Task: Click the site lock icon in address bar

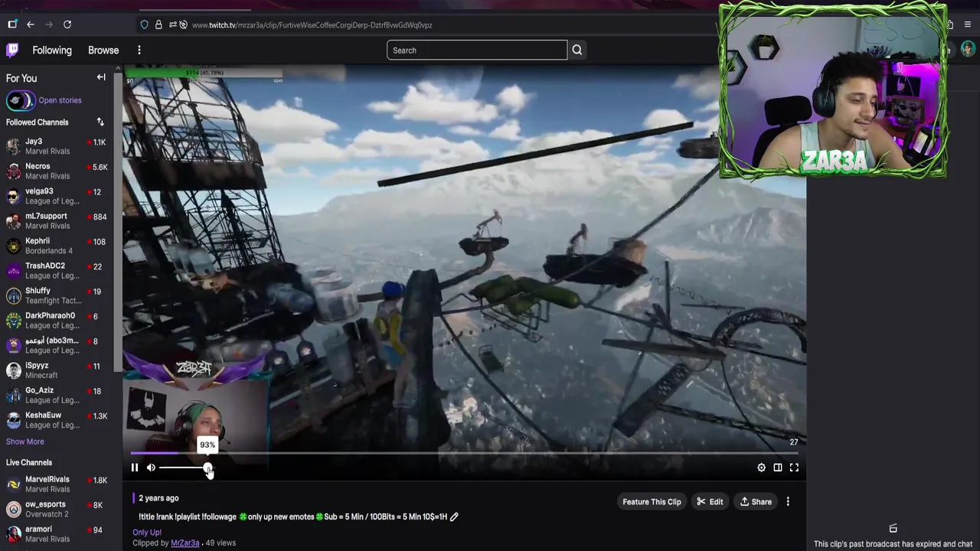Action: (x=158, y=24)
